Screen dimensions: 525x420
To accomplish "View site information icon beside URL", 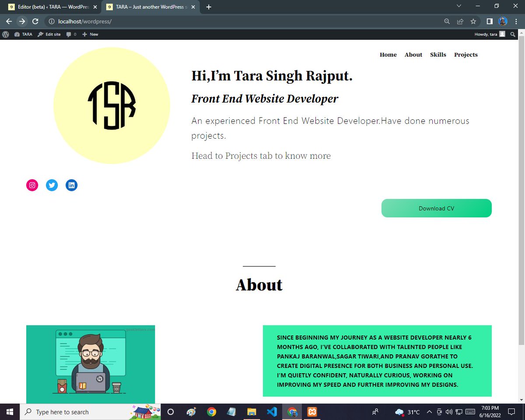I will 51,21.
